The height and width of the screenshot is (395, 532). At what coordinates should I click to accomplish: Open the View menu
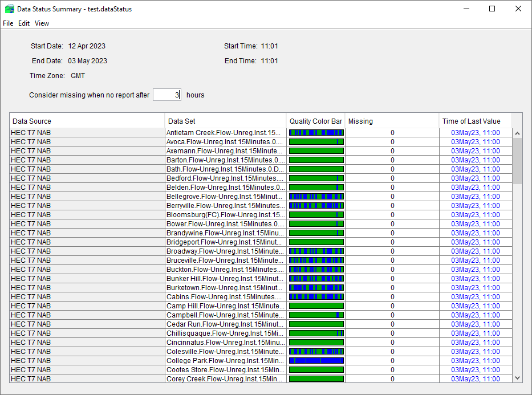point(42,23)
